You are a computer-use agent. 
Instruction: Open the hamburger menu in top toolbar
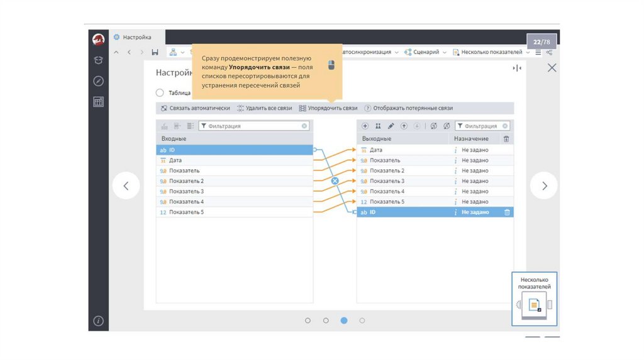coord(538,52)
